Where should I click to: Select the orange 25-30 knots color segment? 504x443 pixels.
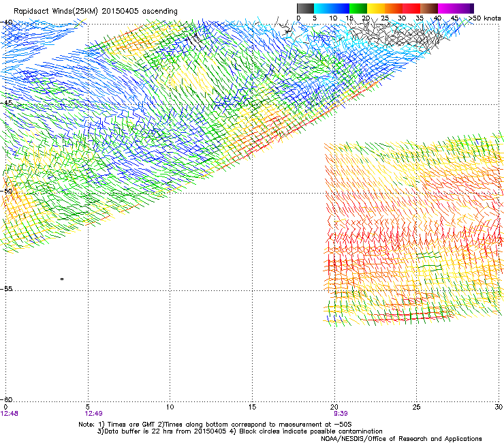point(394,8)
